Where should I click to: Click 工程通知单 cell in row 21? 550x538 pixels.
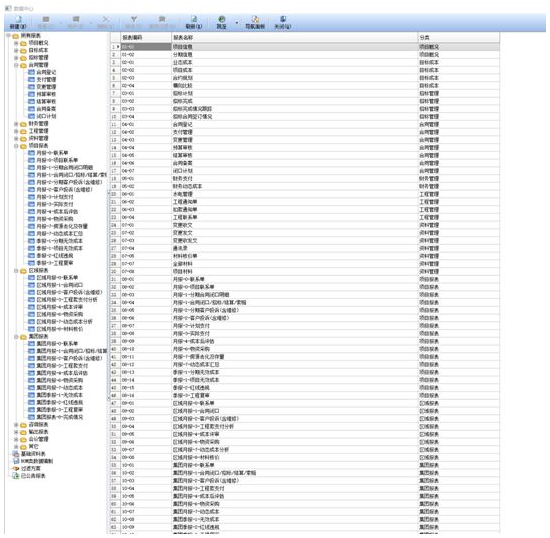point(295,202)
